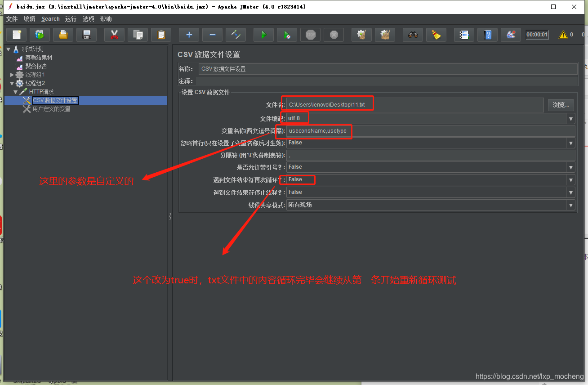This screenshot has width=588, height=385.
Task: Select HTTP请求 in the tree
Action: pyautogui.click(x=41, y=92)
